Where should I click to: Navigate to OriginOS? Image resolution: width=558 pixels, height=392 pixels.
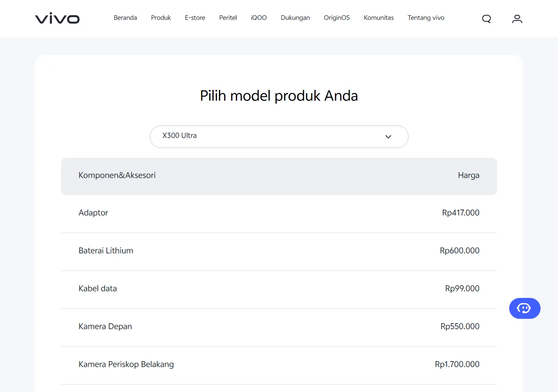pyautogui.click(x=337, y=18)
